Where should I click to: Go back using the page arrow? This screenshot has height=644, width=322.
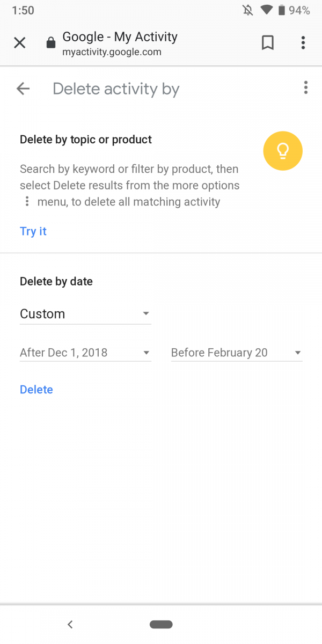point(23,89)
